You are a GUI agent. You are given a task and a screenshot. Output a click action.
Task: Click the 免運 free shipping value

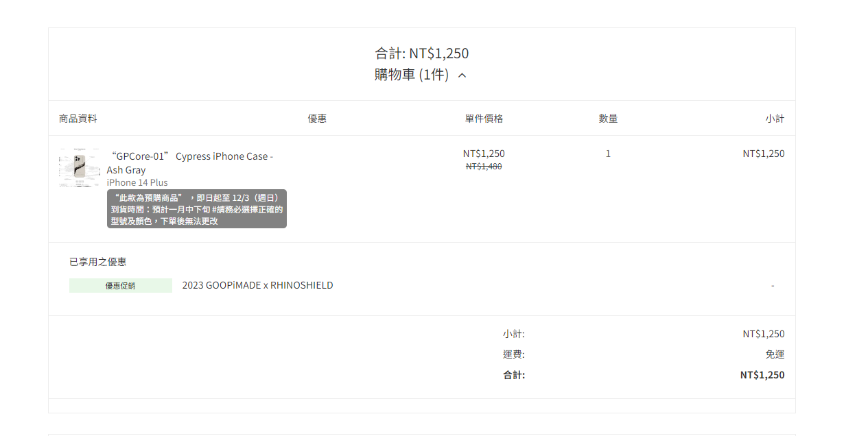pyautogui.click(x=775, y=354)
